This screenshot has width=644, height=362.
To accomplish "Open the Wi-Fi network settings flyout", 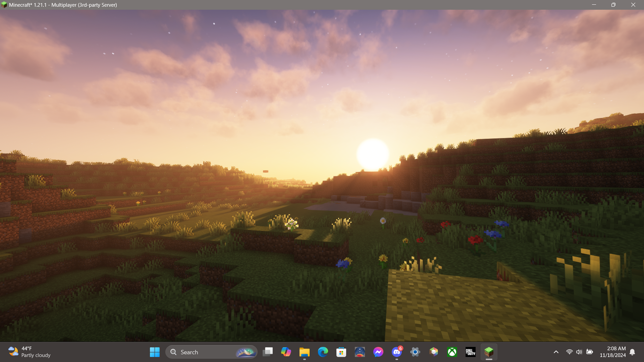I will pyautogui.click(x=569, y=352).
